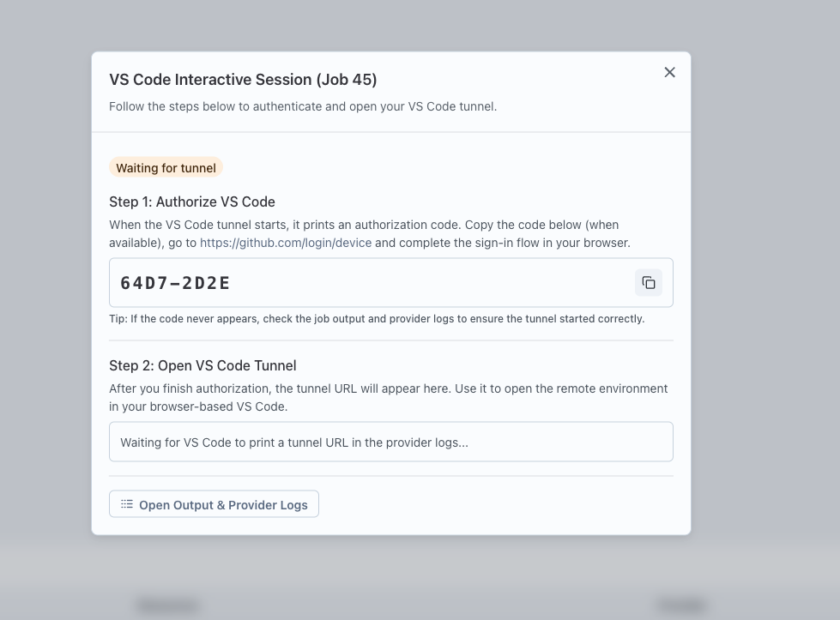
Task: Copy the authorization code with the copy icon
Action: (649, 283)
